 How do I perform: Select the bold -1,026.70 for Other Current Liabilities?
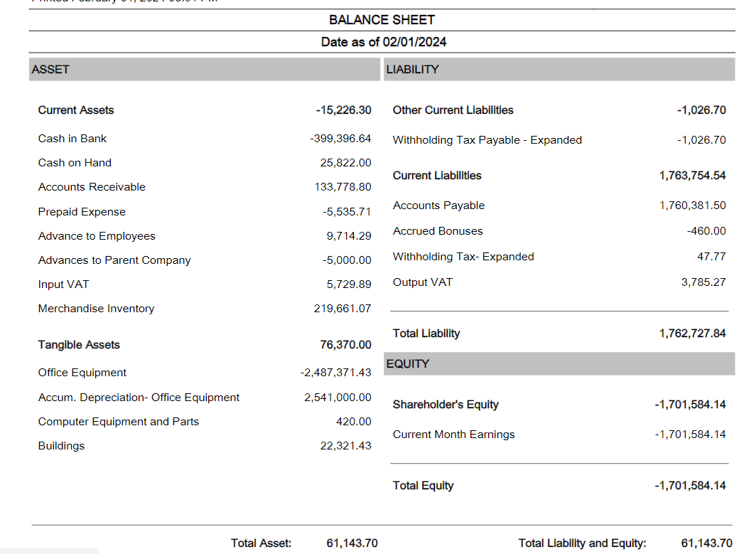(x=701, y=110)
